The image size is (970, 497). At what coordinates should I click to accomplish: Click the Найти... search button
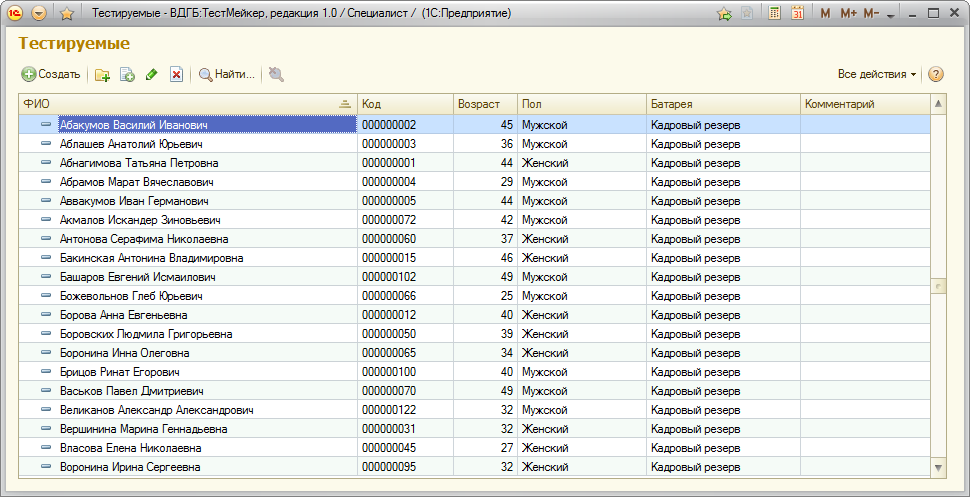tap(227, 74)
